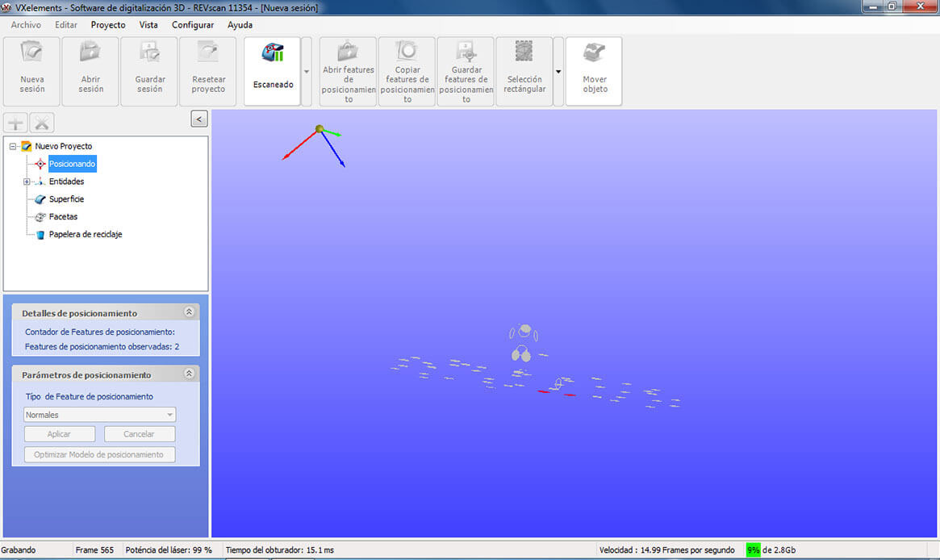The image size is (940, 560).
Task: Click the scanner model in 3D viewport
Action: [x=524, y=343]
